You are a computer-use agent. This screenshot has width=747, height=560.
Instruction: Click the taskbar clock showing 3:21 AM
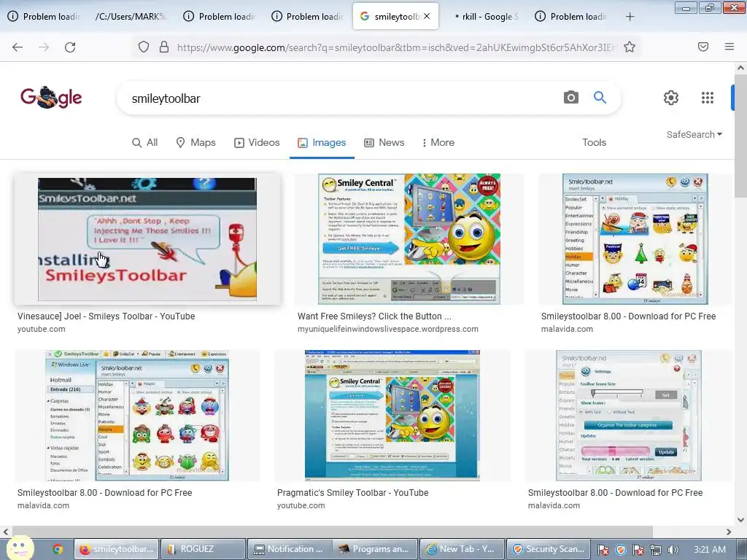coord(709,550)
